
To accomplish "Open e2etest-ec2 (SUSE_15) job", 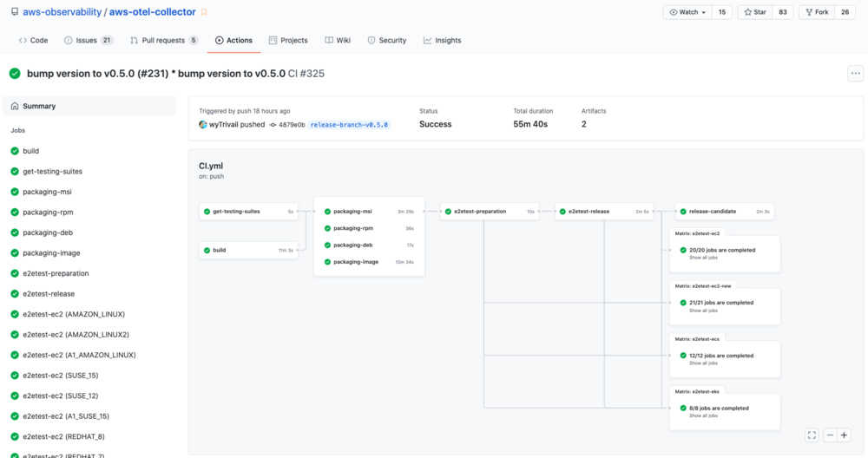I will [x=61, y=376].
